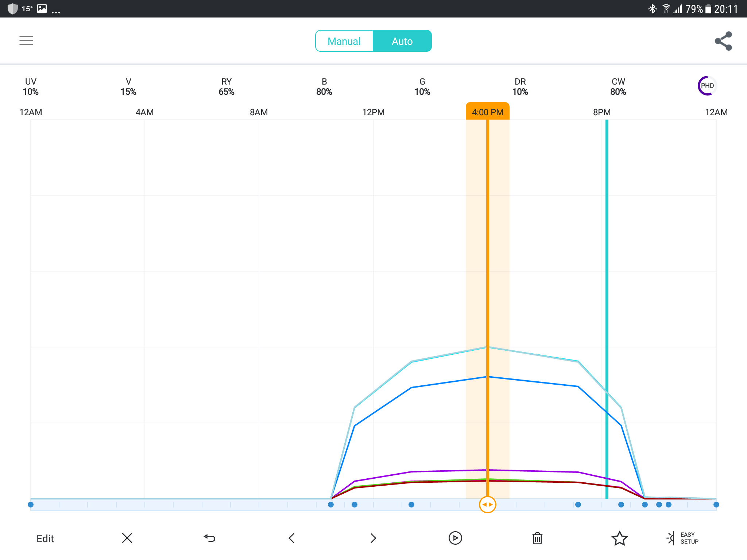The height and width of the screenshot is (560, 747).
Task: Switch to Manual mode
Action: pyautogui.click(x=344, y=41)
